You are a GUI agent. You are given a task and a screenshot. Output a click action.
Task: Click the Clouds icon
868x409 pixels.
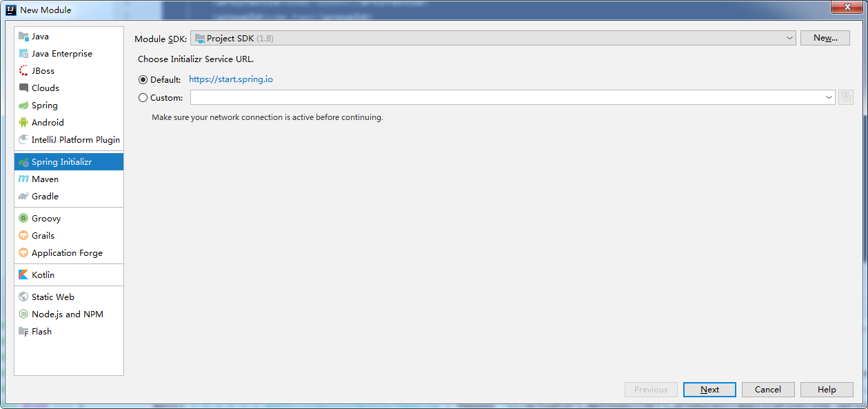(23, 88)
